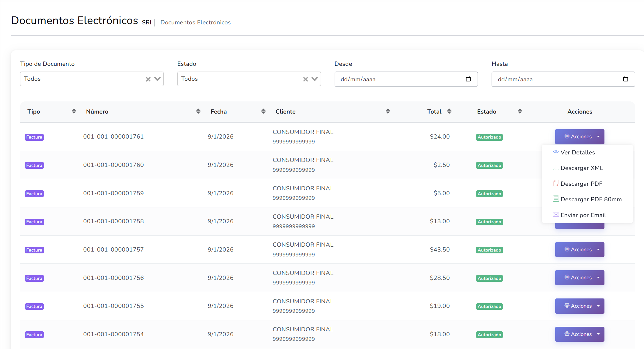Sort table by Fecha column

click(263, 111)
